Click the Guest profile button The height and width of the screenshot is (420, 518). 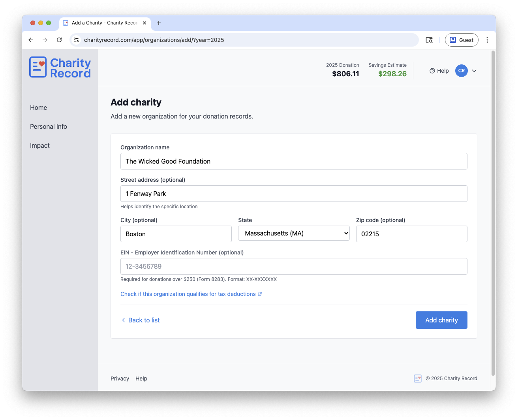point(462,40)
